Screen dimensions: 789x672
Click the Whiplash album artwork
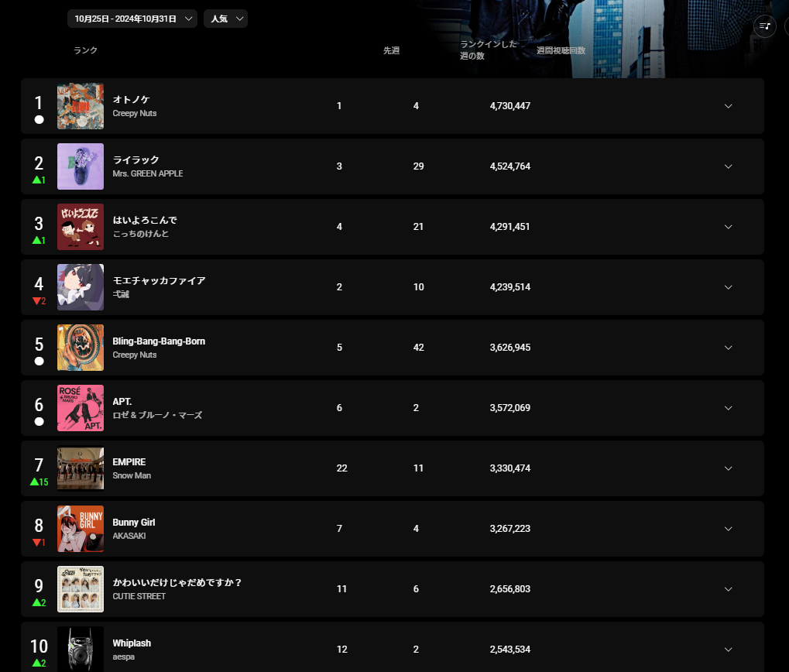coord(81,649)
